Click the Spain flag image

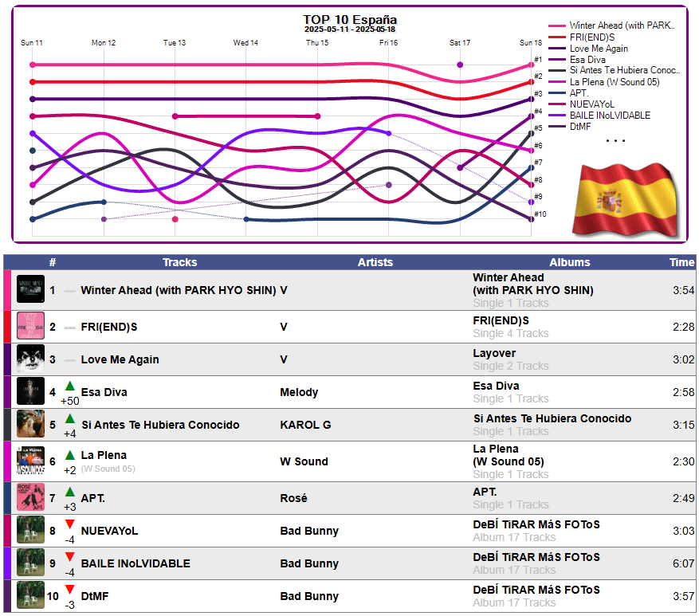click(626, 199)
